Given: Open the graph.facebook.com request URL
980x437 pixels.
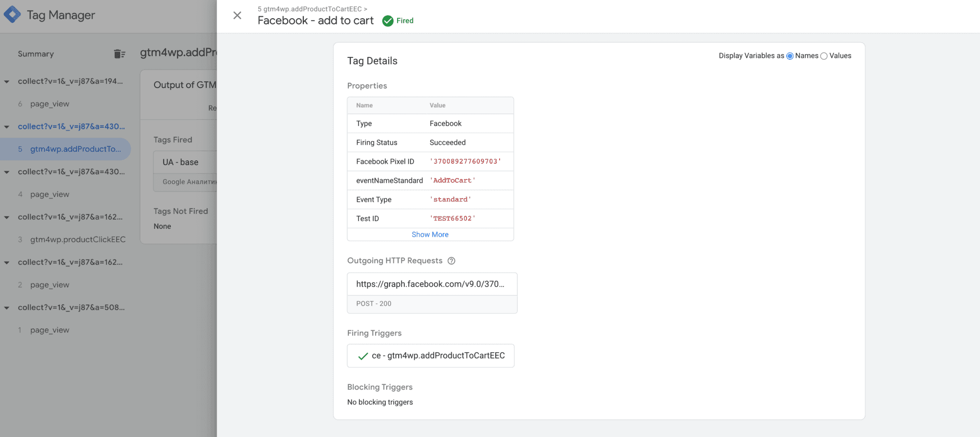Looking at the screenshot, I should (x=431, y=284).
